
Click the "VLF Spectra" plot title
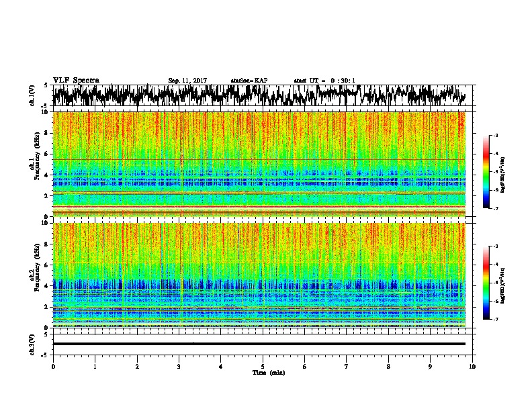click(x=76, y=81)
